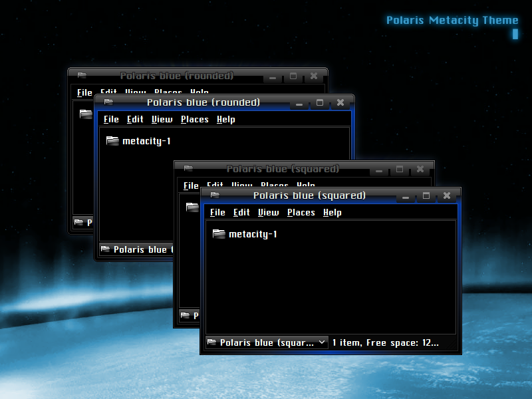Select metacity-1 folder icon in focused rounded window

[x=112, y=140]
